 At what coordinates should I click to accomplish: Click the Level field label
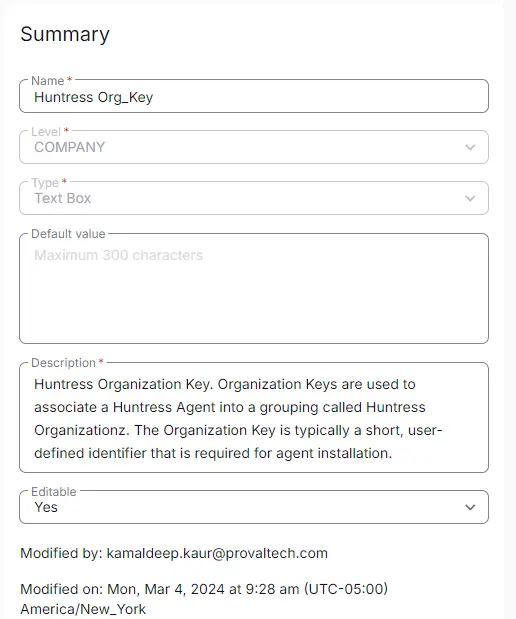click(46, 131)
